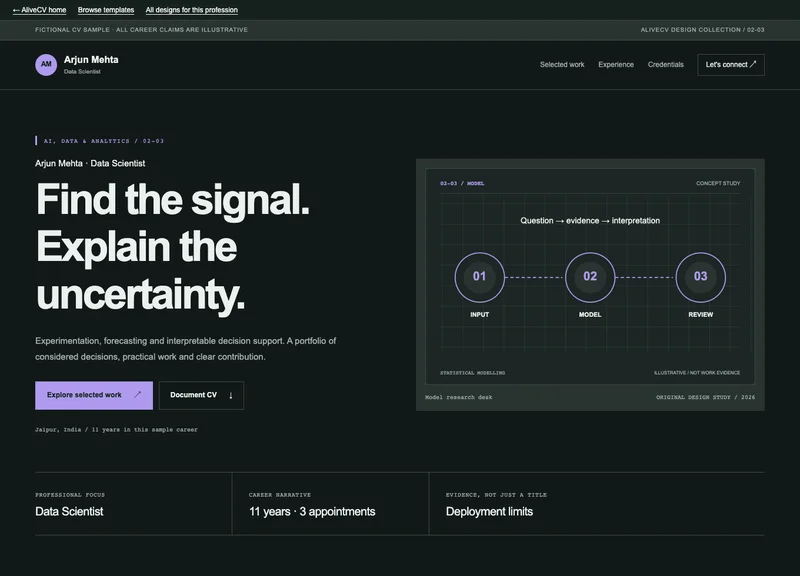Click the model concept study illustration
The height and width of the screenshot is (576, 800).
coord(590,285)
